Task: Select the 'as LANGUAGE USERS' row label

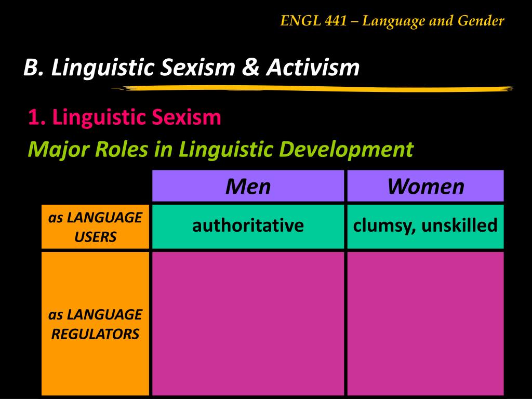Action: click(x=96, y=227)
